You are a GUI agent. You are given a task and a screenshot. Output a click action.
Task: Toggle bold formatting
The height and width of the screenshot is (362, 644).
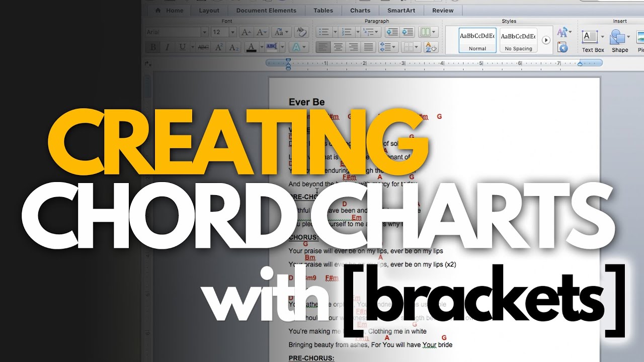tap(153, 47)
